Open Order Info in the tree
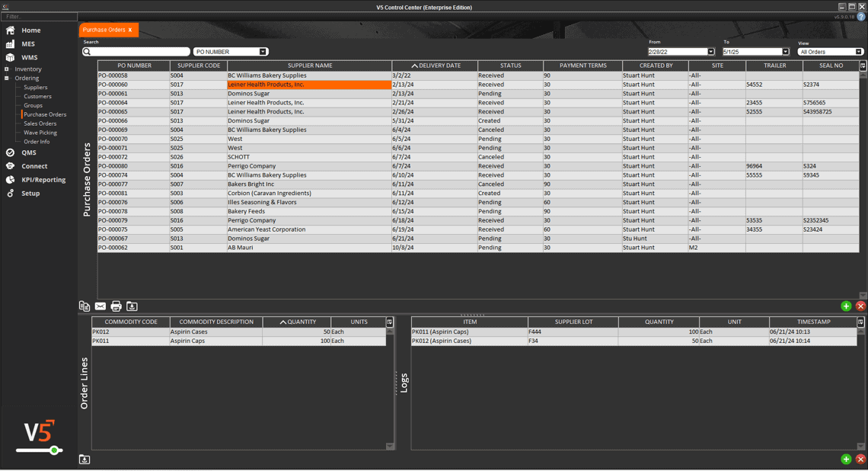The width and height of the screenshot is (868, 471). point(37,142)
